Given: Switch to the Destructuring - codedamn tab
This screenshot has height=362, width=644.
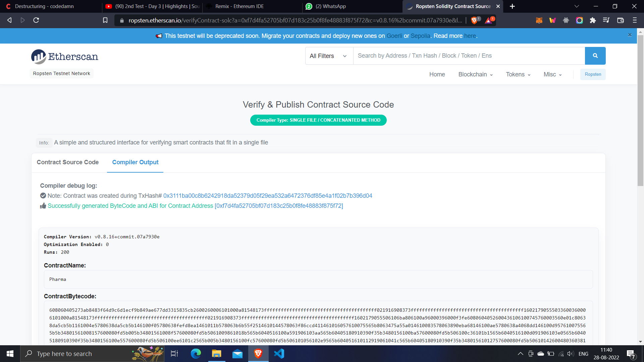Looking at the screenshot, I should (50, 6).
